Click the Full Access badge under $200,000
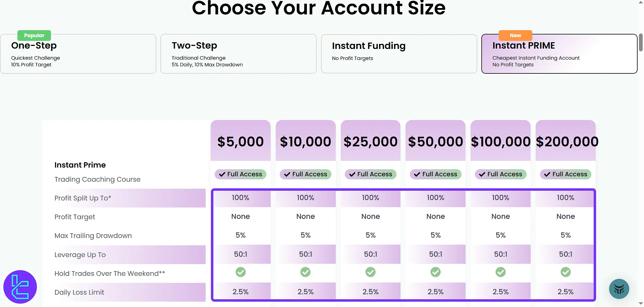The image size is (644, 307). point(566,174)
